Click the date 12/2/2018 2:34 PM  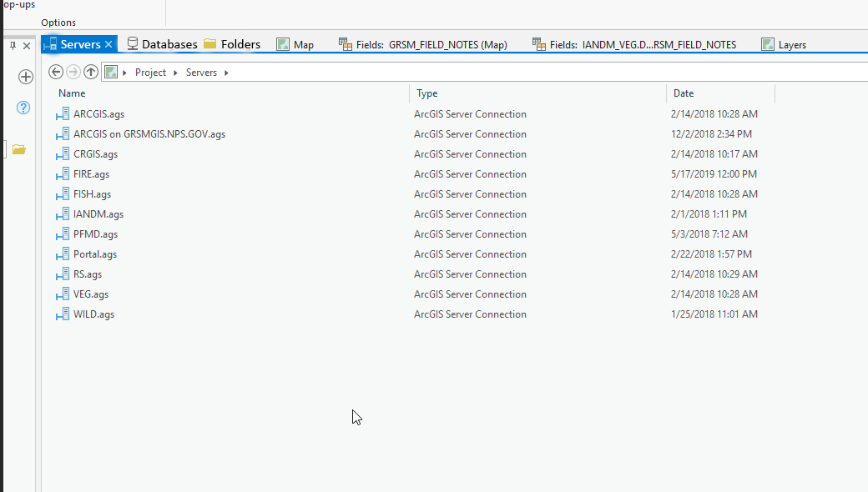click(711, 134)
